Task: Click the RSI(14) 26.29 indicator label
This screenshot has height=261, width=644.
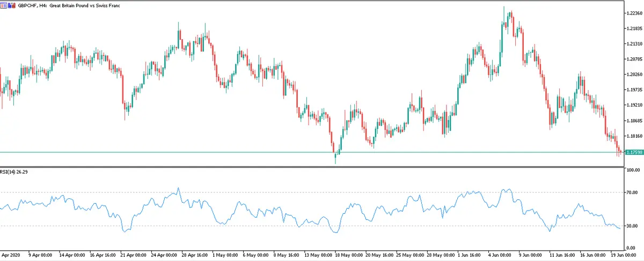Action: 14,173
